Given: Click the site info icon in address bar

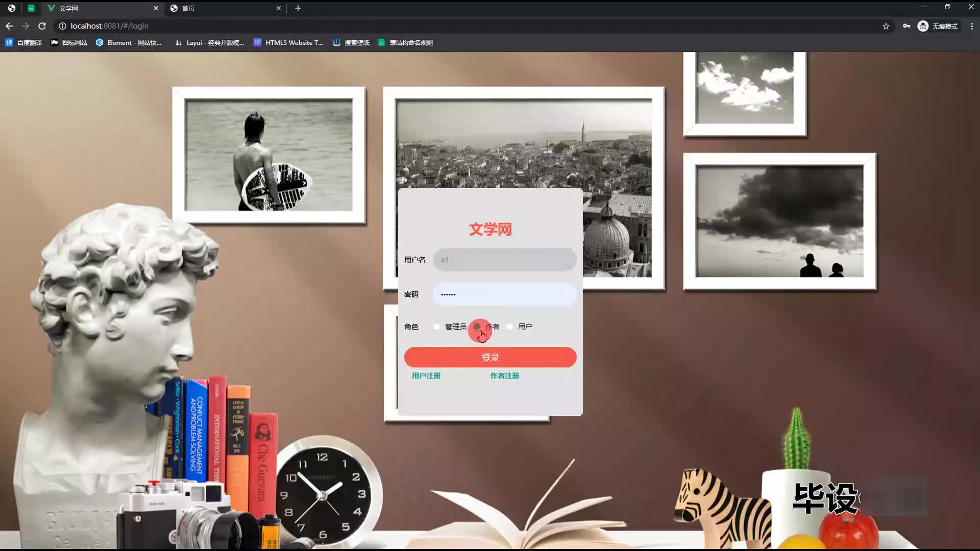Looking at the screenshot, I should 62,26.
